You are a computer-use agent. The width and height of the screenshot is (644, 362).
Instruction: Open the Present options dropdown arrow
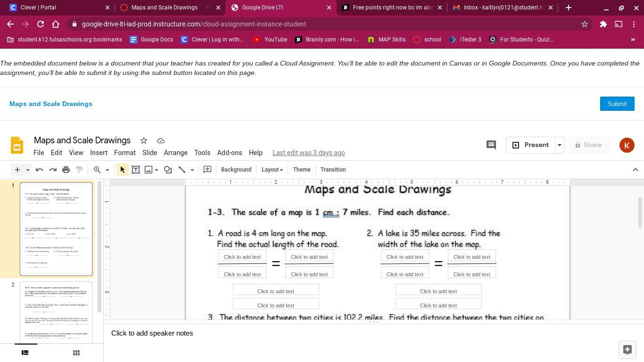[x=560, y=145]
